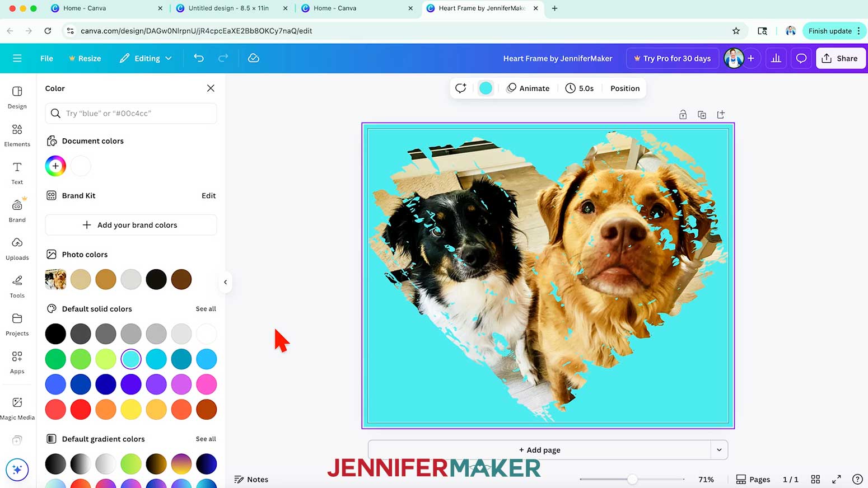The height and width of the screenshot is (488, 868).
Task: Bookmark this page with star icon
Action: click(736, 31)
